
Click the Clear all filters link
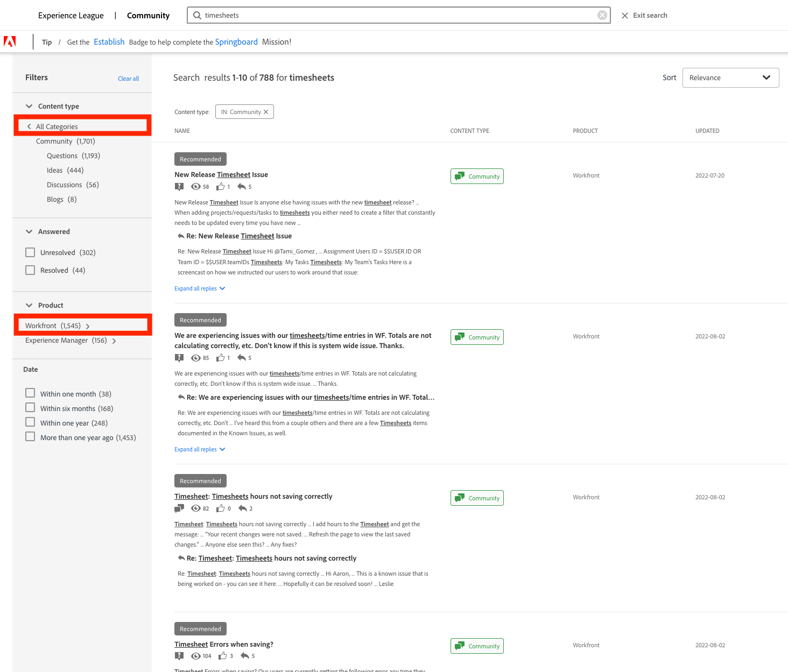coord(128,78)
